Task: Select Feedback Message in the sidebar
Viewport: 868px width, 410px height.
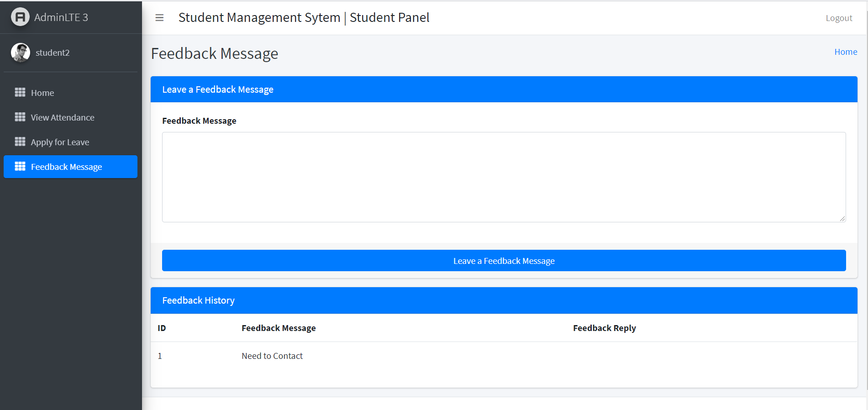Action: (70, 167)
